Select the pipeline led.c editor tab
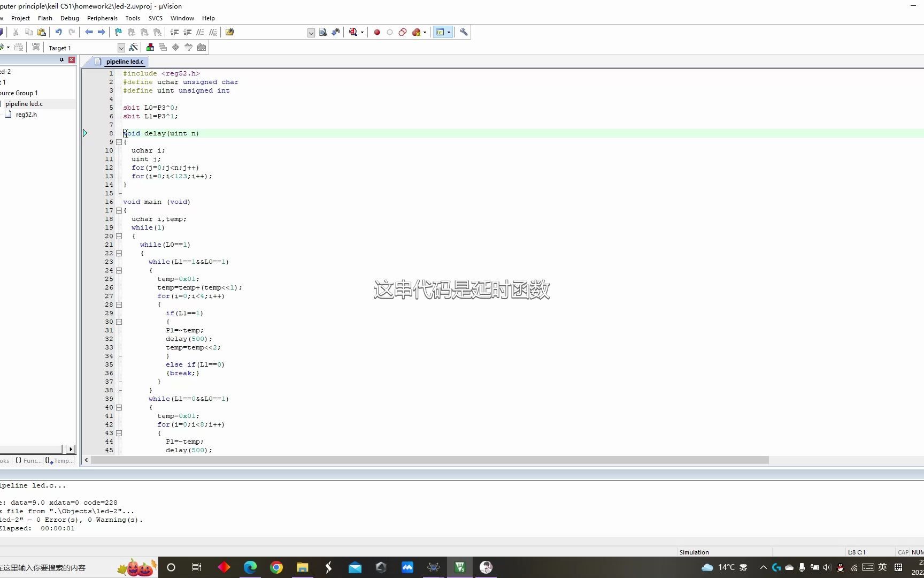The image size is (924, 578). 120,62
